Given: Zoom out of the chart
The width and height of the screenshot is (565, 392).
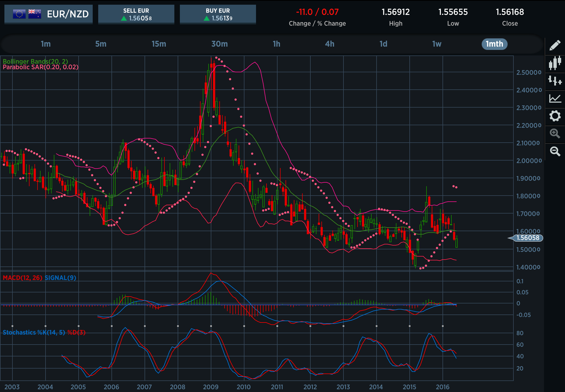Looking at the screenshot, I should pyautogui.click(x=555, y=151).
